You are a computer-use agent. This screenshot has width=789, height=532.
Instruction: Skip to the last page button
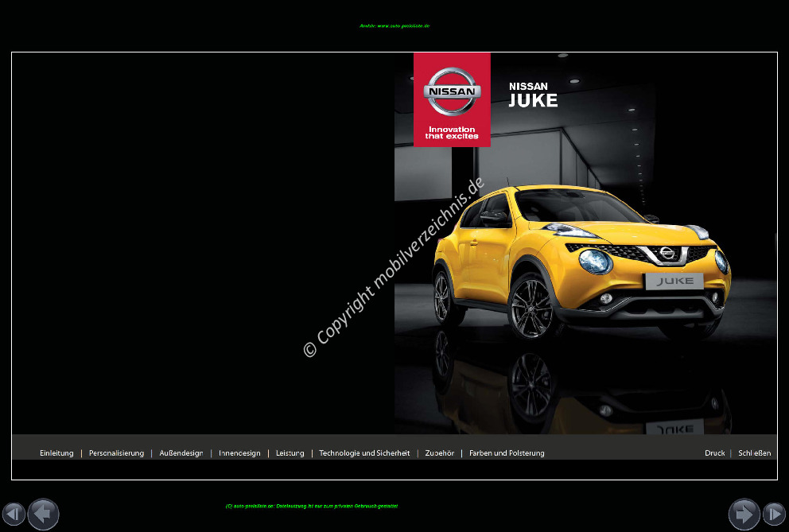(x=775, y=514)
